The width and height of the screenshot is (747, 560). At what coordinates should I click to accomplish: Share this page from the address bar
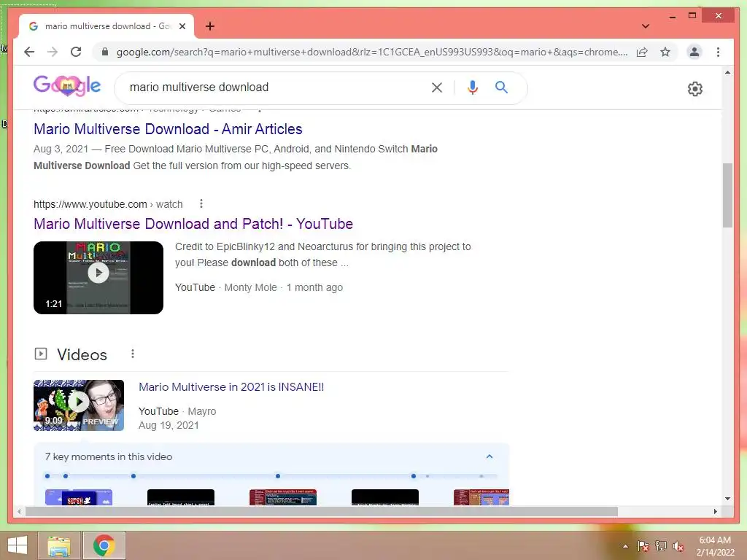642,52
